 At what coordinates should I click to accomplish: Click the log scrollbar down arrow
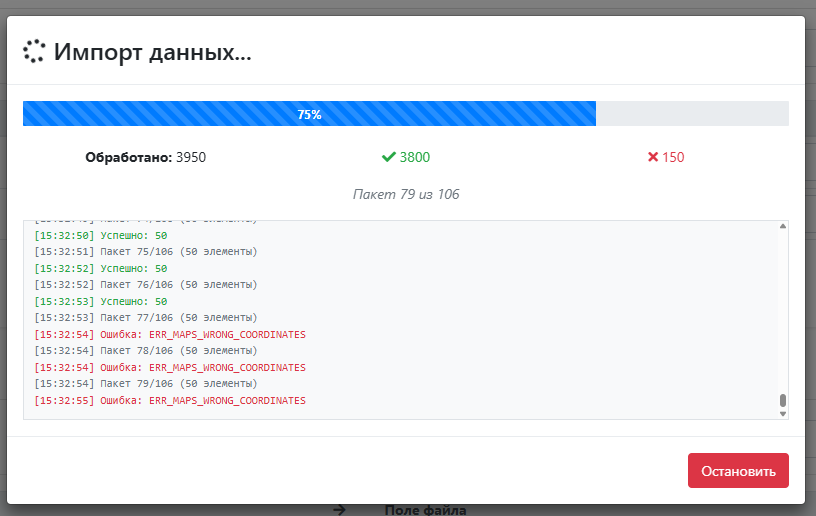tap(782, 412)
